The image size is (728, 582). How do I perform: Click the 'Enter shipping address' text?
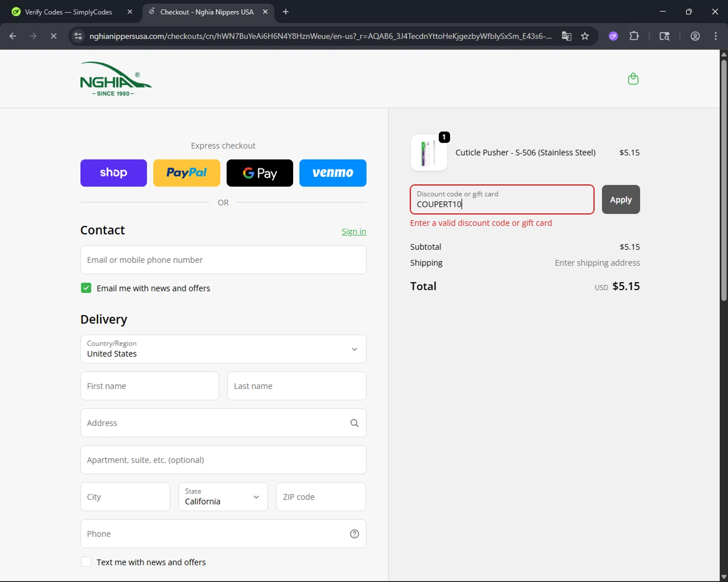(x=597, y=263)
